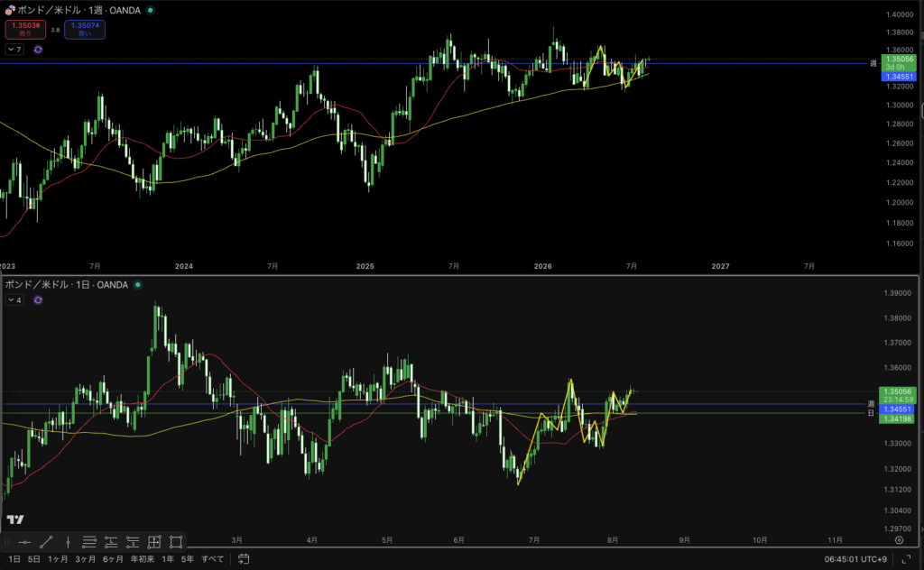Select the short position tool
924x570 pixels.
coord(133,542)
